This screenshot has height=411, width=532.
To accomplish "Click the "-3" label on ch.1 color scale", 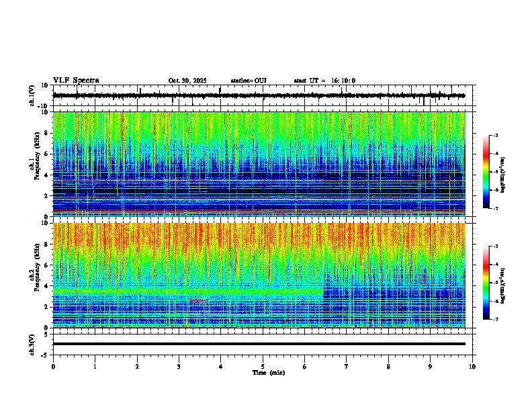I will (496, 136).
